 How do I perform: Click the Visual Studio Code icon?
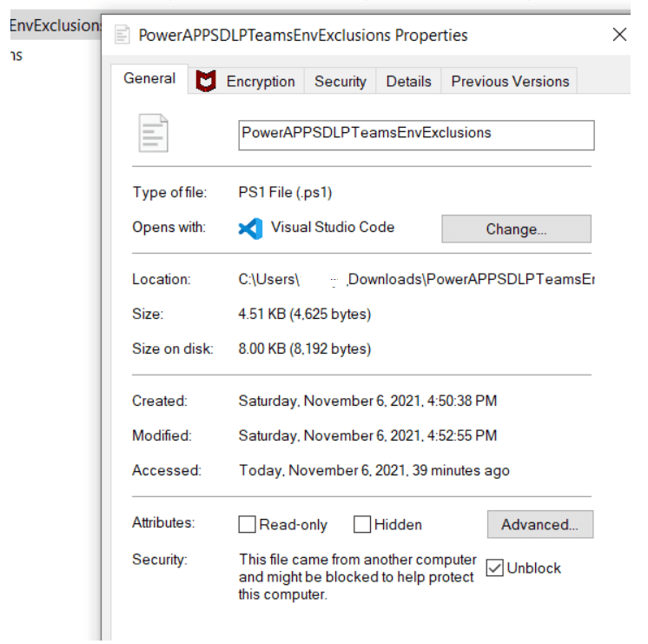pos(250,228)
